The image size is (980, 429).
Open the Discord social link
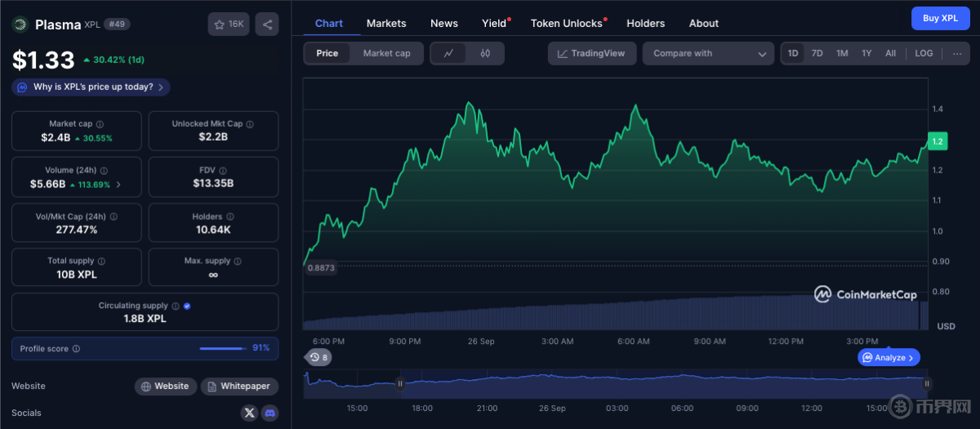tap(269, 413)
